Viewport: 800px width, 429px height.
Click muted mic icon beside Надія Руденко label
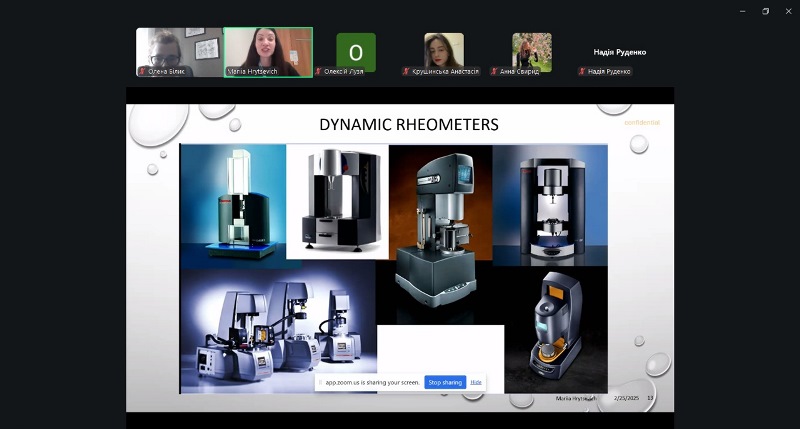[582, 71]
